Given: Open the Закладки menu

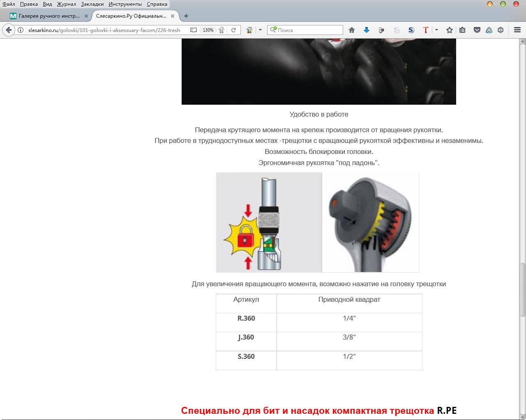Looking at the screenshot, I should (92, 4).
